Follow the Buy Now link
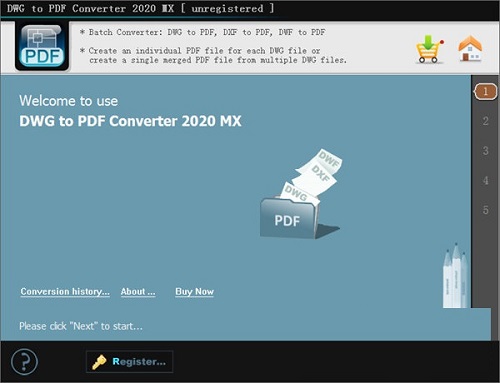 [195, 292]
